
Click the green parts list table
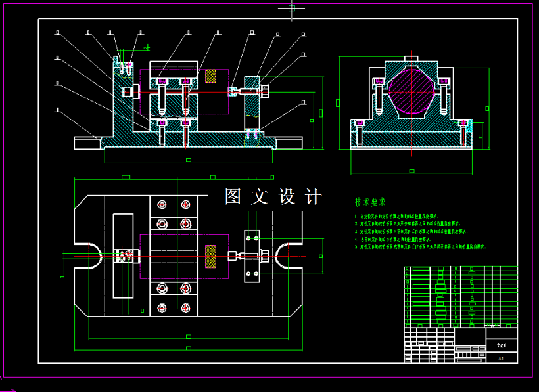point(461,297)
